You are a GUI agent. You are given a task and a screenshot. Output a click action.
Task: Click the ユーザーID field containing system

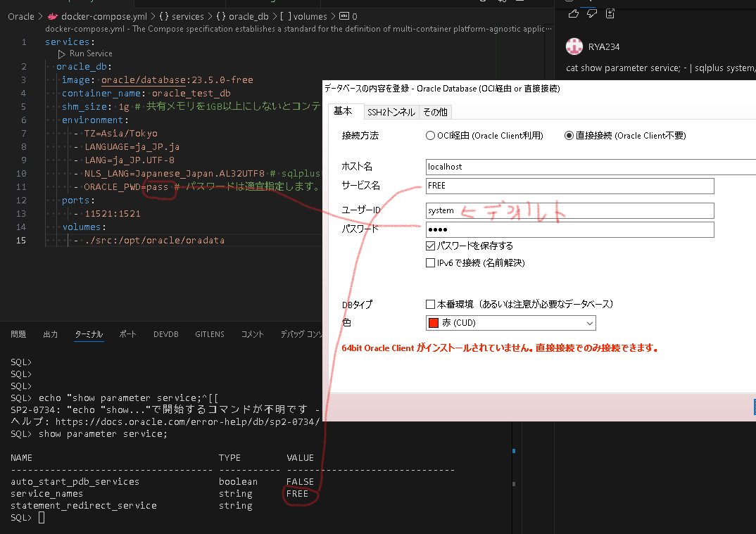(570, 210)
